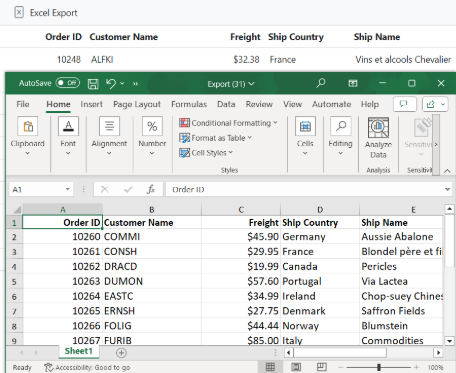456x373 pixels.
Task: Select column B header
Action: coord(152,210)
